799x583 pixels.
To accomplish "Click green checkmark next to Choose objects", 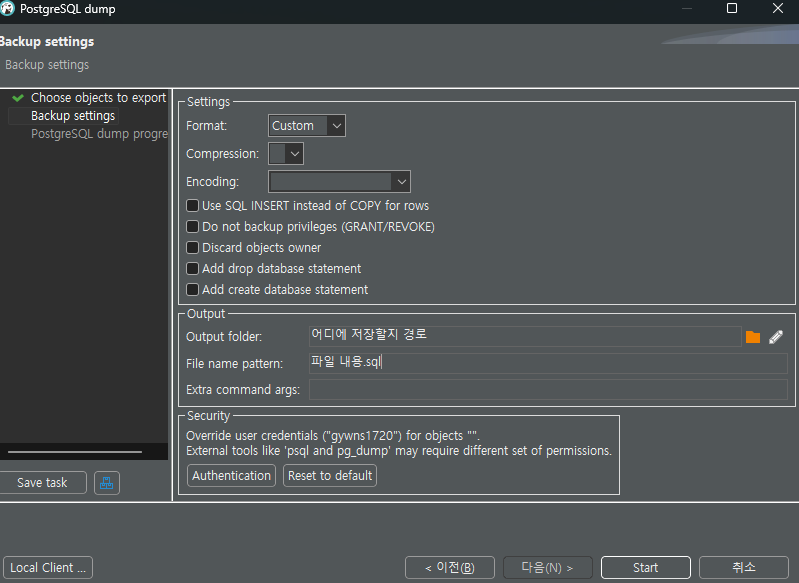I will 18,98.
